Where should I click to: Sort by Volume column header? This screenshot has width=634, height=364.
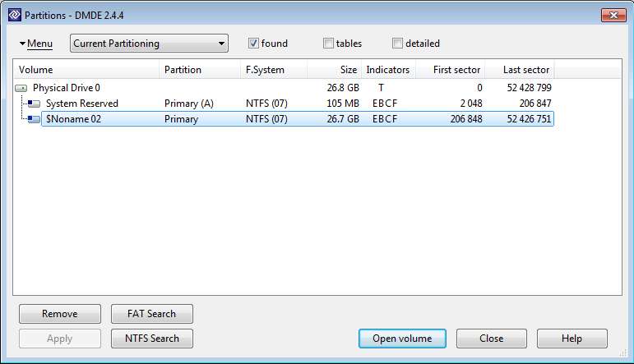coord(86,70)
